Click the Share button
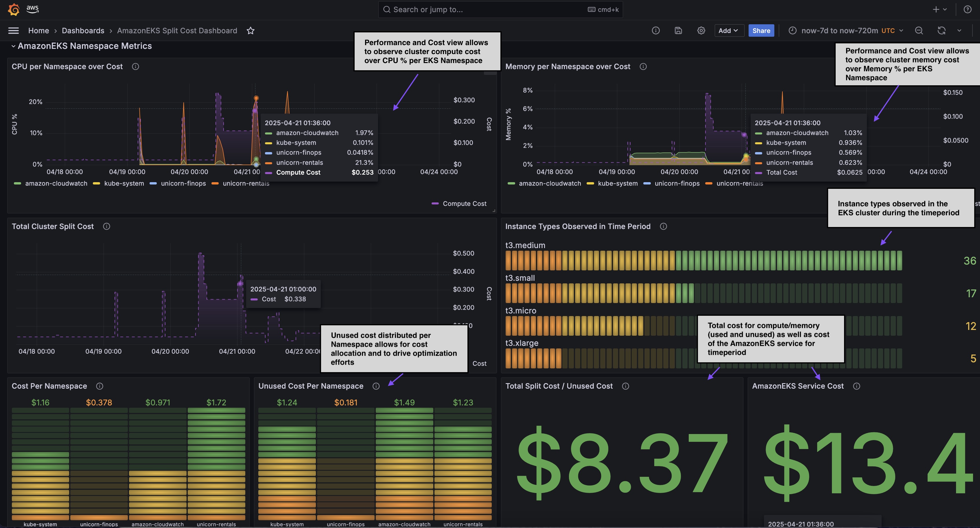This screenshot has height=528, width=980. point(761,30)
